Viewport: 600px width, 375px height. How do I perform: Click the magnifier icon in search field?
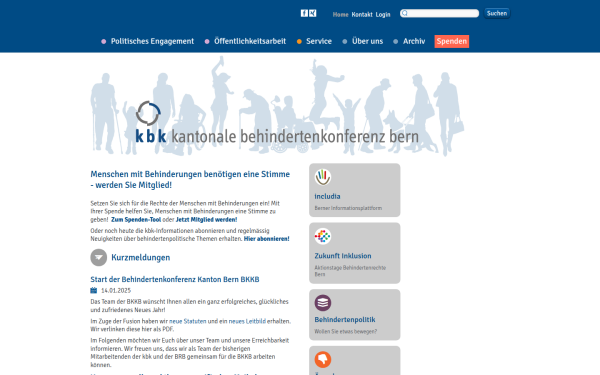pos(404,13)
